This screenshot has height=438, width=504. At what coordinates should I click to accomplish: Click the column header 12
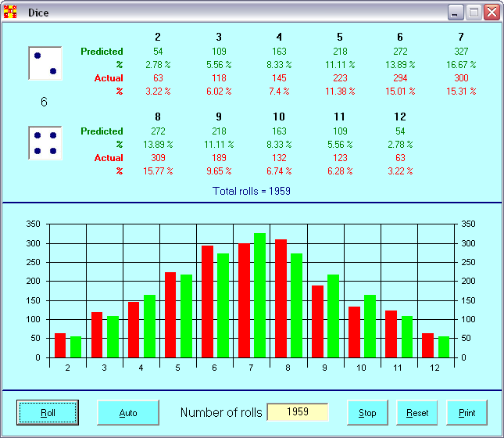(x=400, y=117)
